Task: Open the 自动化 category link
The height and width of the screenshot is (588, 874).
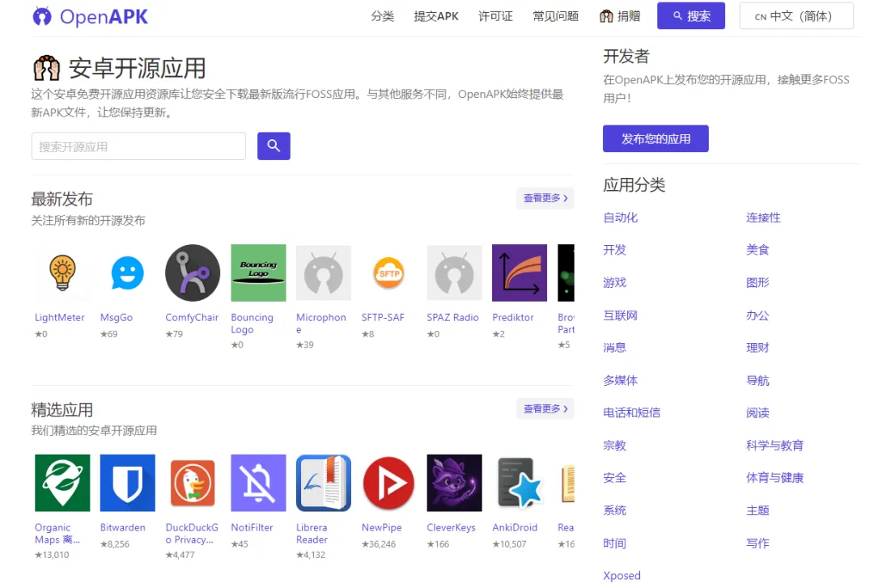Action: 621,218
